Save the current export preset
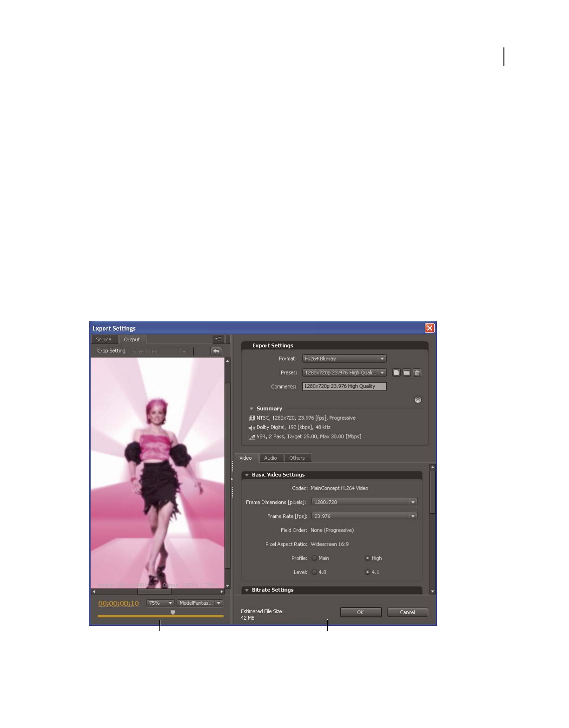Viewport: 569px width, 728px height. 396,372
